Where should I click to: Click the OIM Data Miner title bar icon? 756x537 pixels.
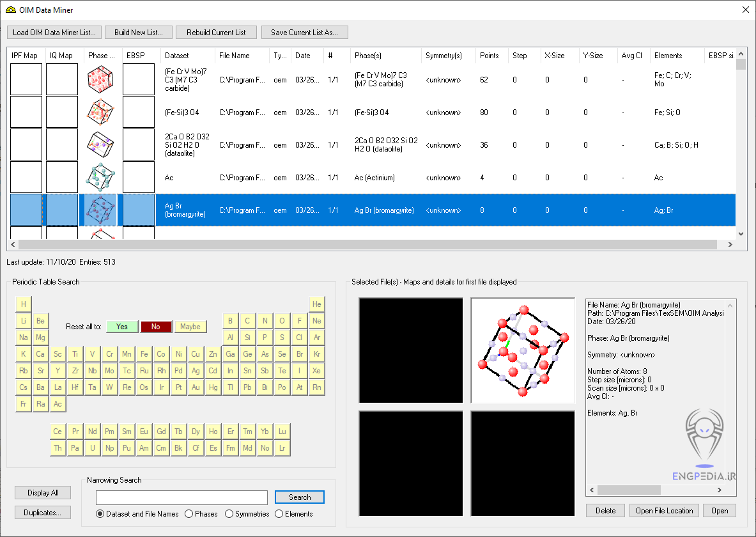10,10
